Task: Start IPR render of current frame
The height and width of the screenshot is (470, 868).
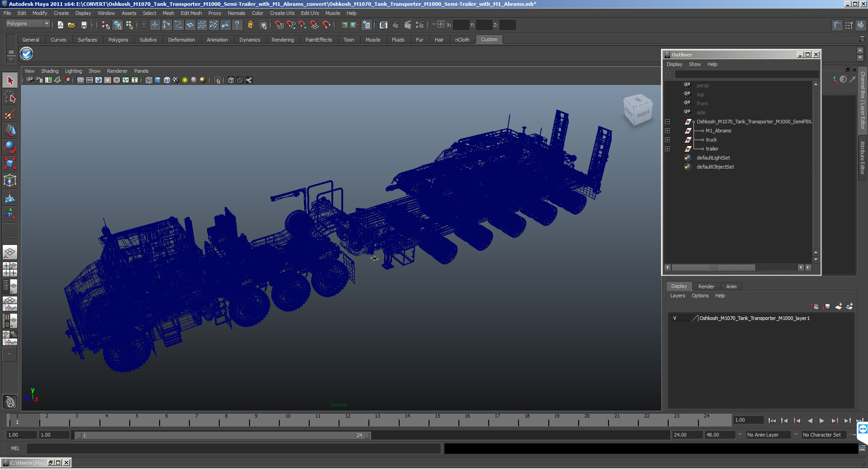Action: pos(407,25)
